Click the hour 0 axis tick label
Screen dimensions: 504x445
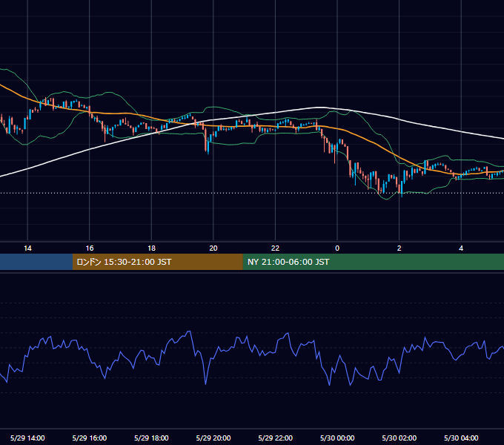(337, 248)
